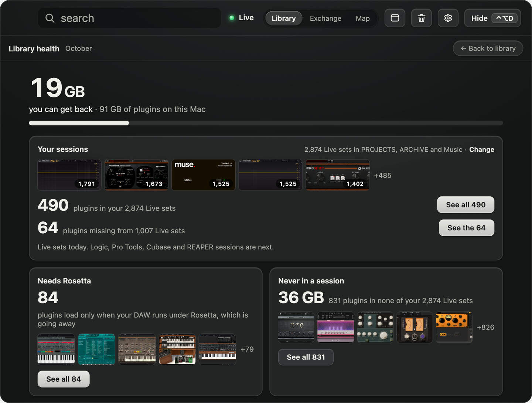
Task: Open the wooden organ thumbnail under Needs Rosetta
Action: tap(177, 349)
